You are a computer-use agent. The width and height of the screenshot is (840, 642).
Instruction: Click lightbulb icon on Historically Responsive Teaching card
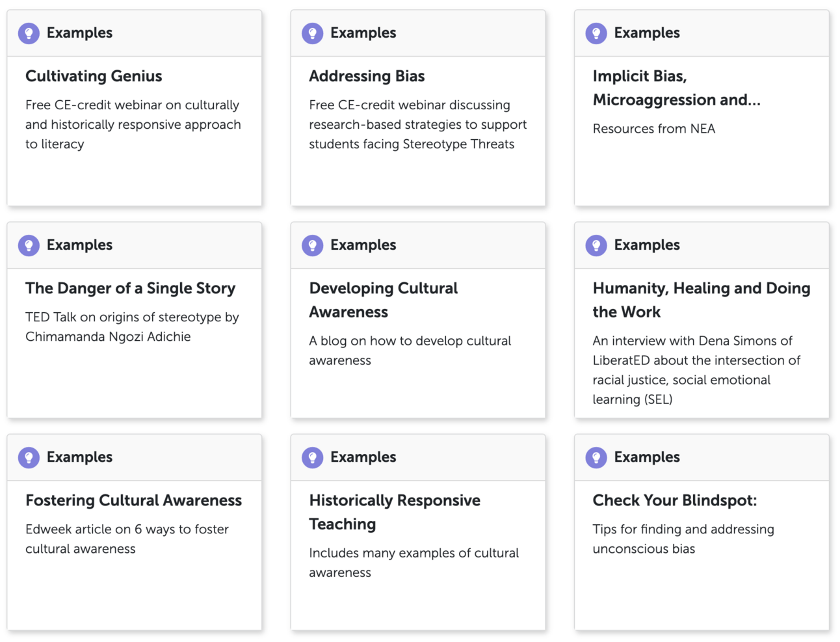(x=313, y=457)
